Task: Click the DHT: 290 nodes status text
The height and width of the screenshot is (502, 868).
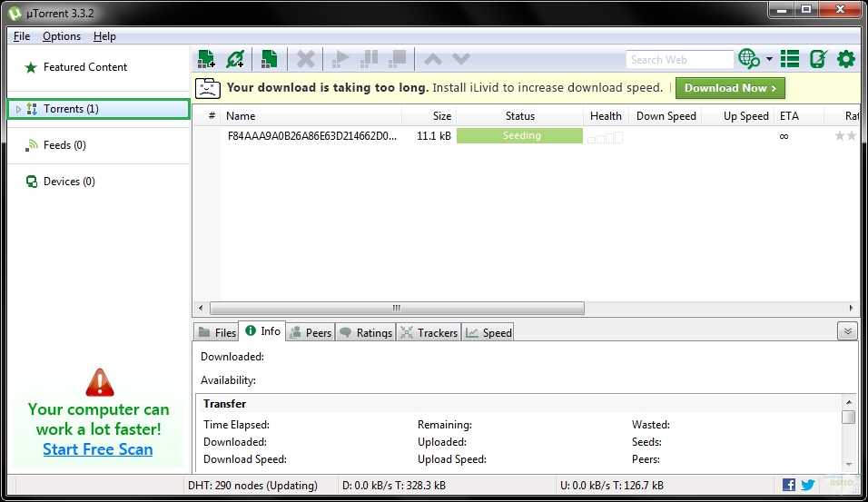Action: click(252, 486)
